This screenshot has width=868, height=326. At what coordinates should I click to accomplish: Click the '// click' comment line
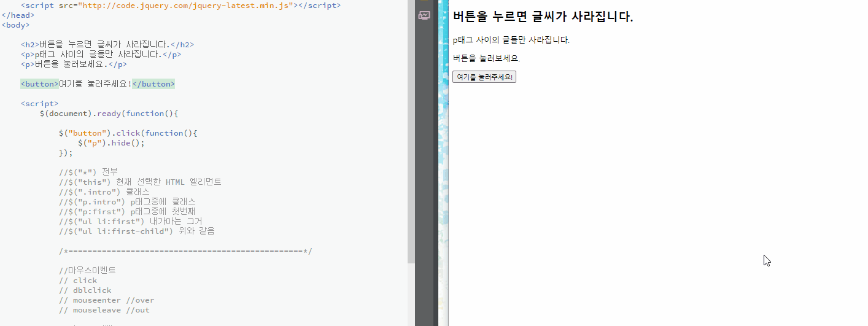78,281
